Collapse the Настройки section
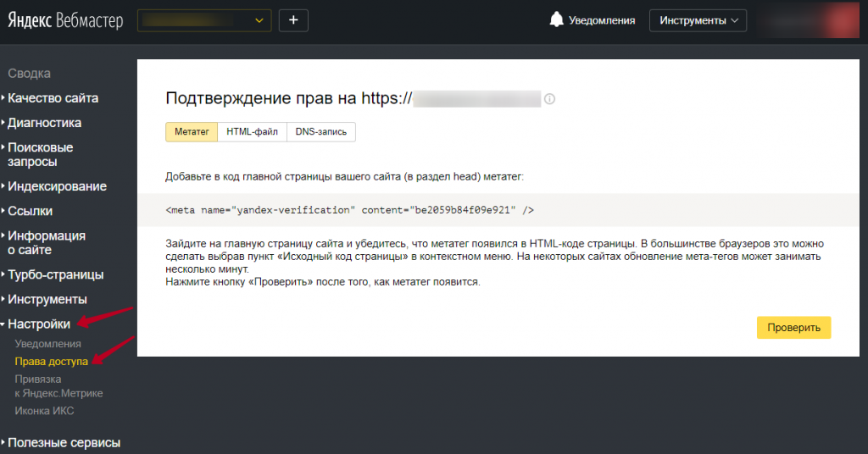The image size is (868, 454). 39,324
